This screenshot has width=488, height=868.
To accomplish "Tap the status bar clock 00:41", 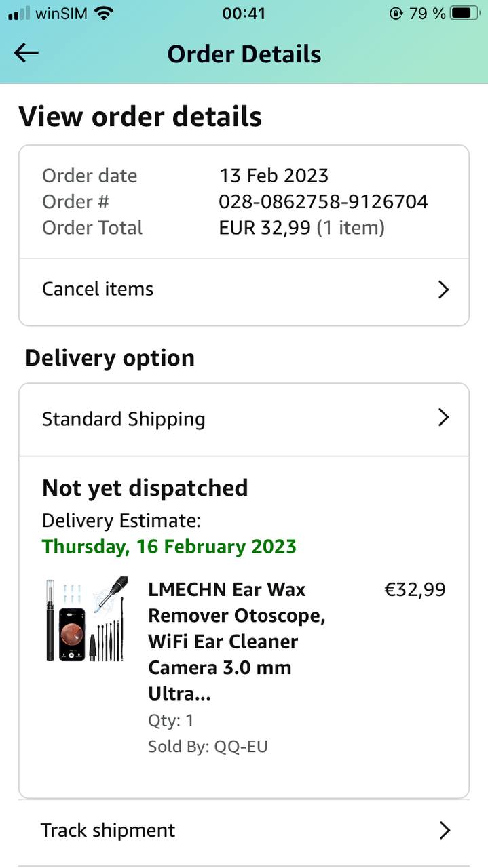I will [244, 13].
